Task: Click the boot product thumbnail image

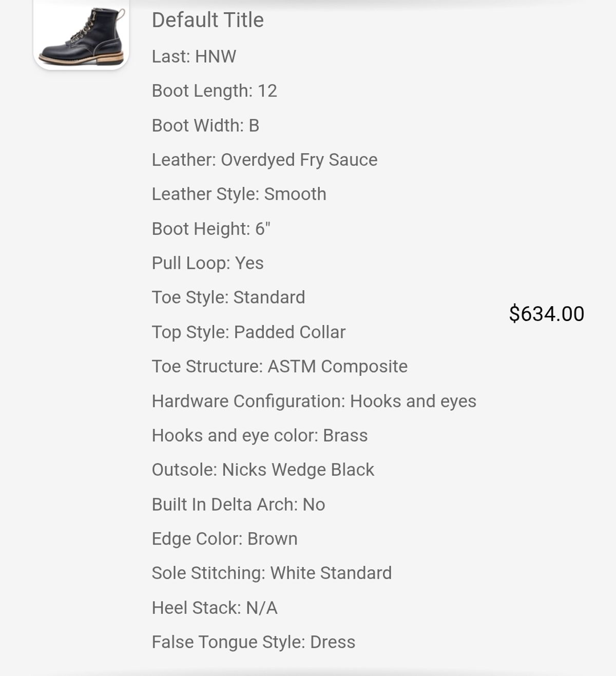Action: [81, 34]
